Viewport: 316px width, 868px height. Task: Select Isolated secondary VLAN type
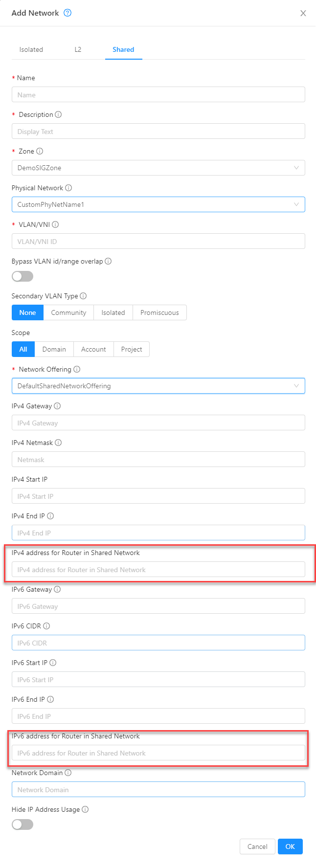pyautogui.click(x=113, y=312)
